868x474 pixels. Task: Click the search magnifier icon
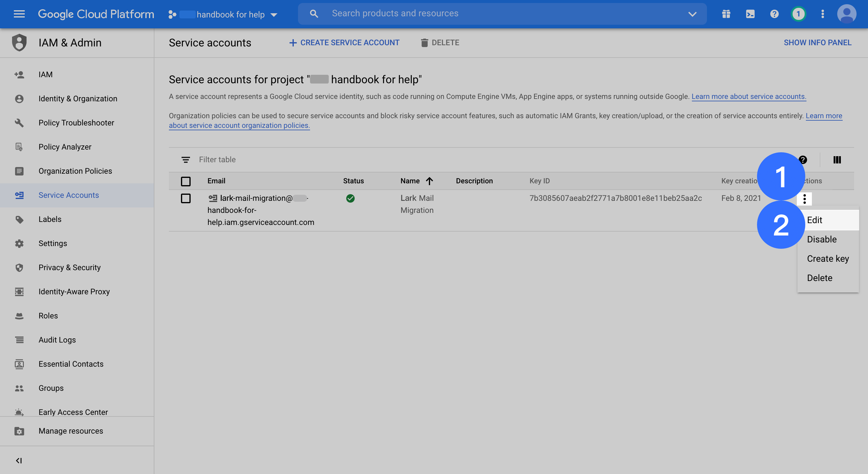coord(314,14)
